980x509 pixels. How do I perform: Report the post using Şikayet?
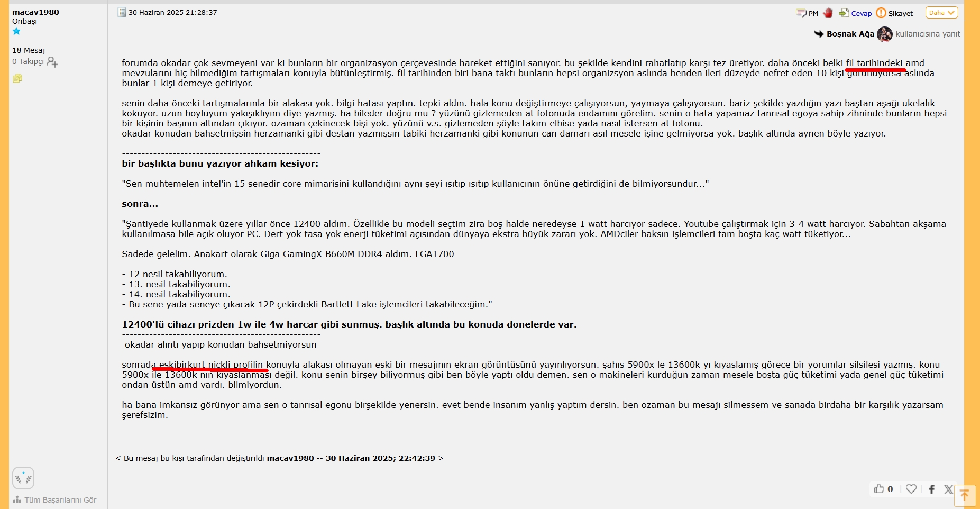coord(895,13)
